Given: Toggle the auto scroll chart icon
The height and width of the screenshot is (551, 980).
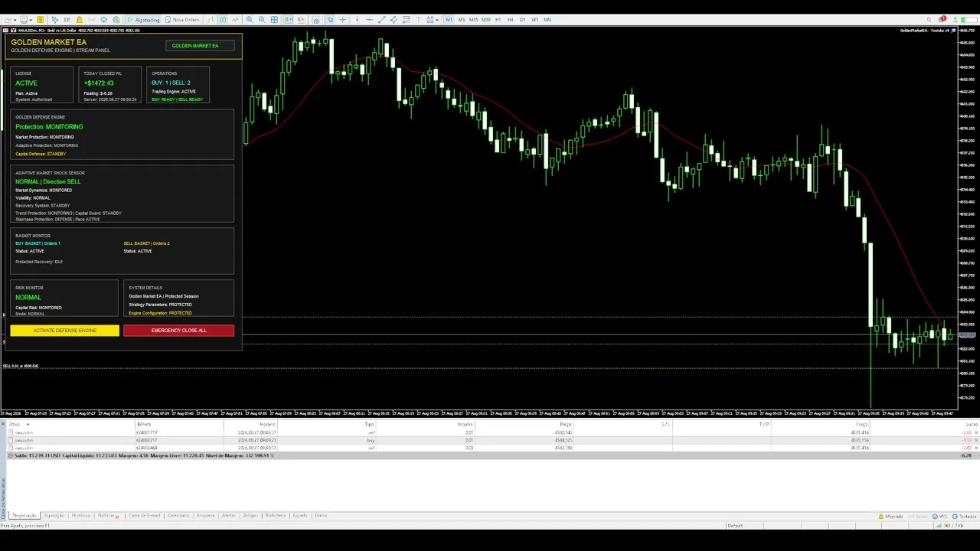Looking at the screenshot, I should [288, 20].
